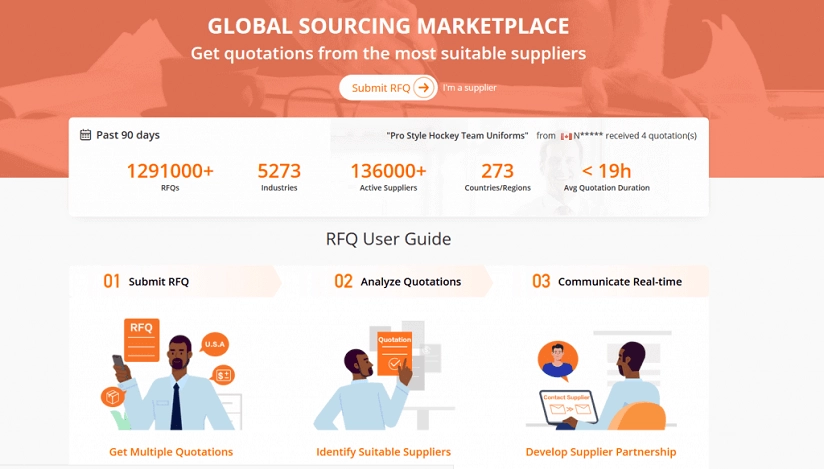The width and height of the screenshot is (824, 469).
Task: Click the Identify Suitable Suppliers caption
Action: coord(384,452)
